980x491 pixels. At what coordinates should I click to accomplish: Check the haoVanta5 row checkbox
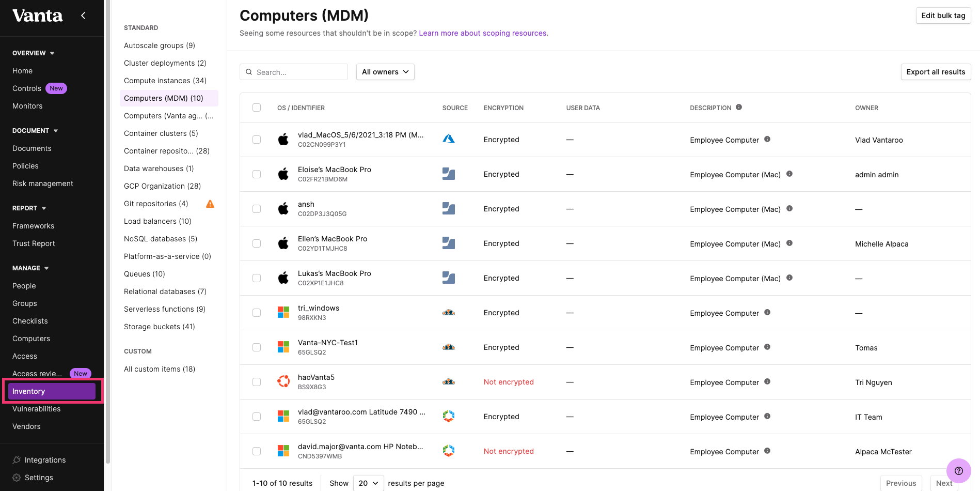click(x=257, y=382)
